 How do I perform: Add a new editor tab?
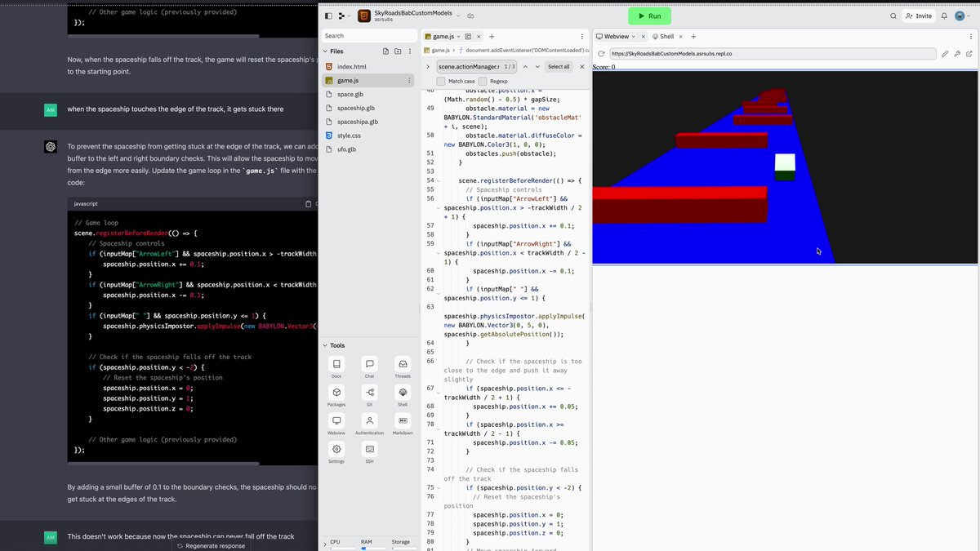pyautogui.click(x=492, y=37)
